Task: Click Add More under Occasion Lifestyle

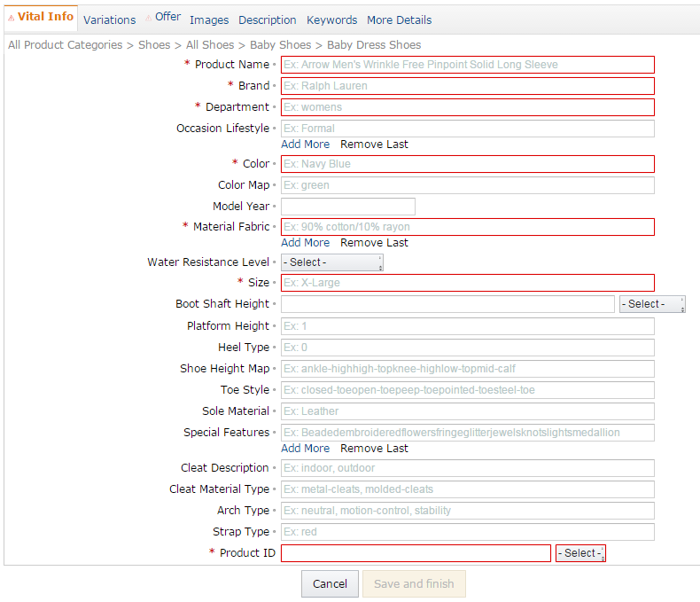Action: pyautogui.click(x=305, y=145)
